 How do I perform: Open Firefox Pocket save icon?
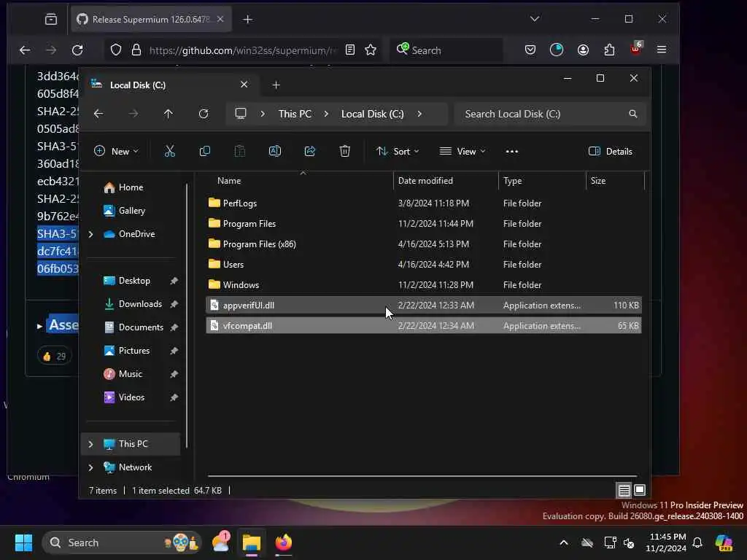(x=530, y=50)
